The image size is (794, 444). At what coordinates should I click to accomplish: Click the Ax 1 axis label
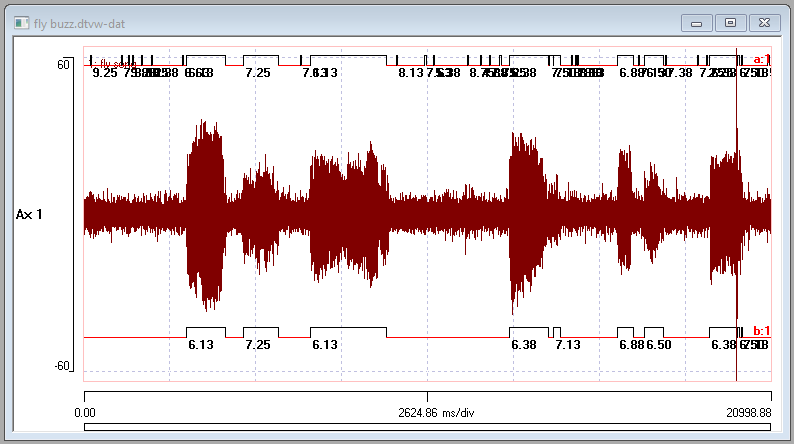[29, 215]
